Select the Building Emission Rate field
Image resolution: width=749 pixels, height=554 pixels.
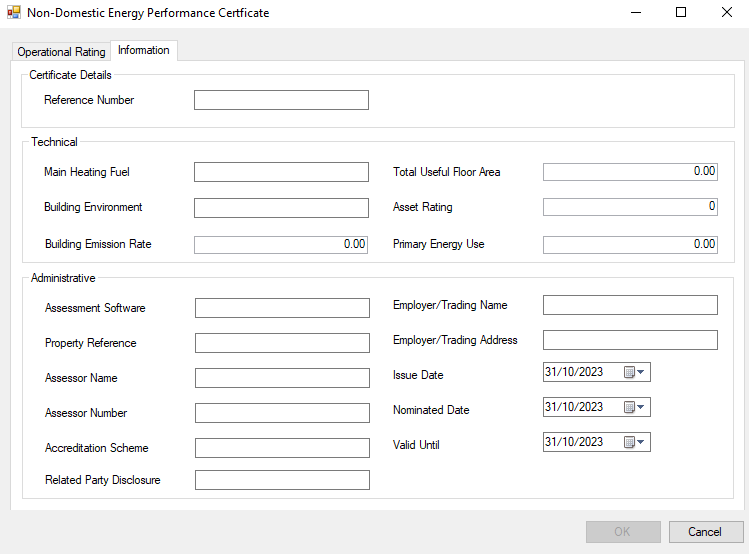pyautogui.click(x=281, y=244)
